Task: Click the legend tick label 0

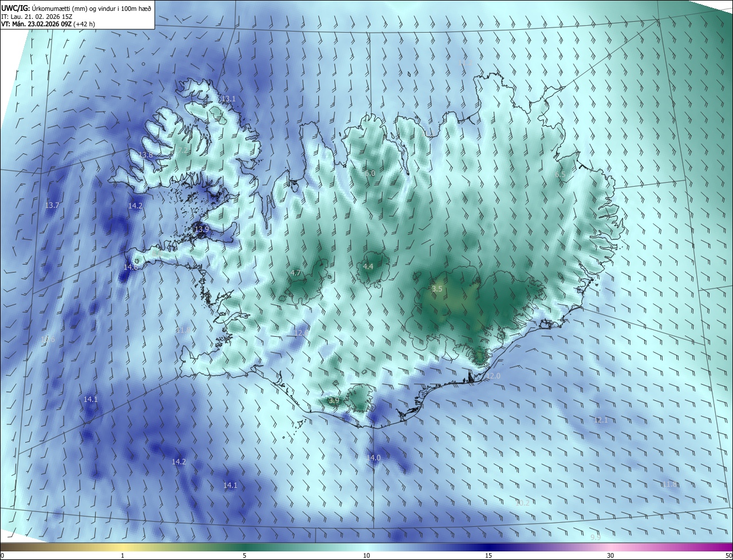Action: click(2, 555)
